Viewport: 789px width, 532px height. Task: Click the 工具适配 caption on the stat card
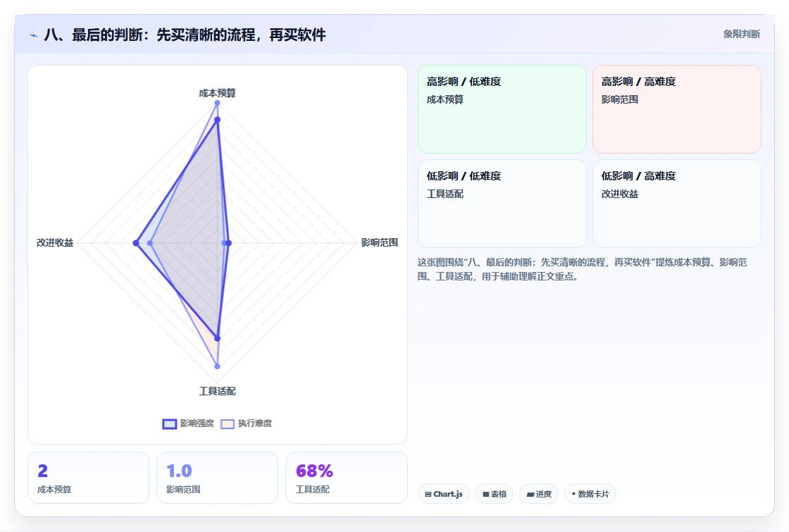[x=313, y=489]
